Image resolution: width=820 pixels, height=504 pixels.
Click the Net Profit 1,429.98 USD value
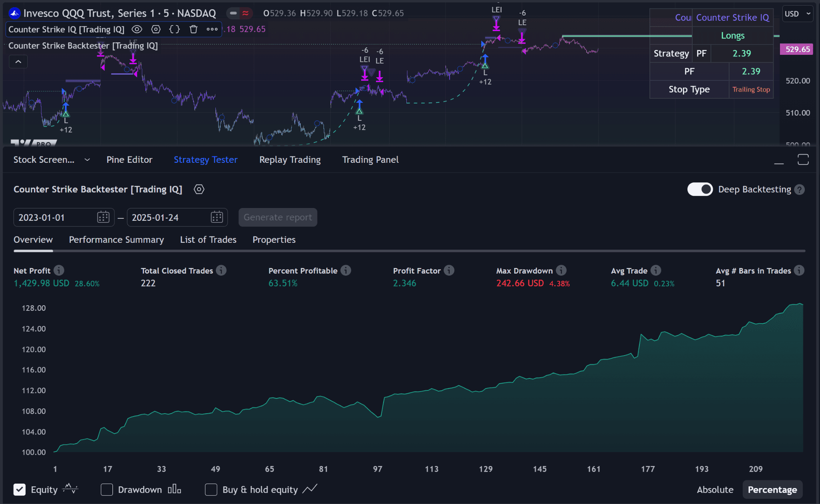coord(41,283)
